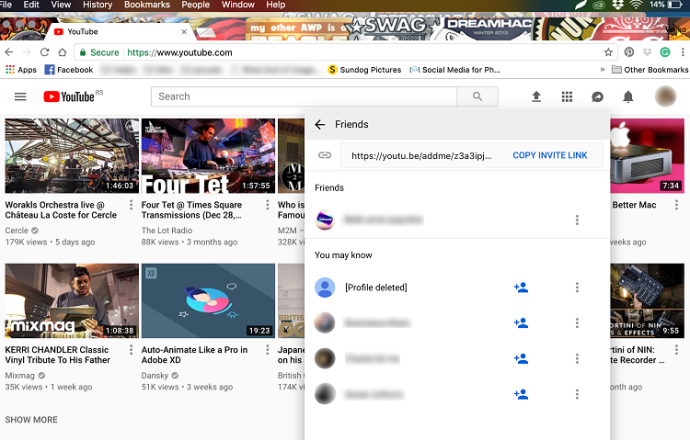
Task: Open menu for KERRI CHANDLER video
Action: (131, 350)
